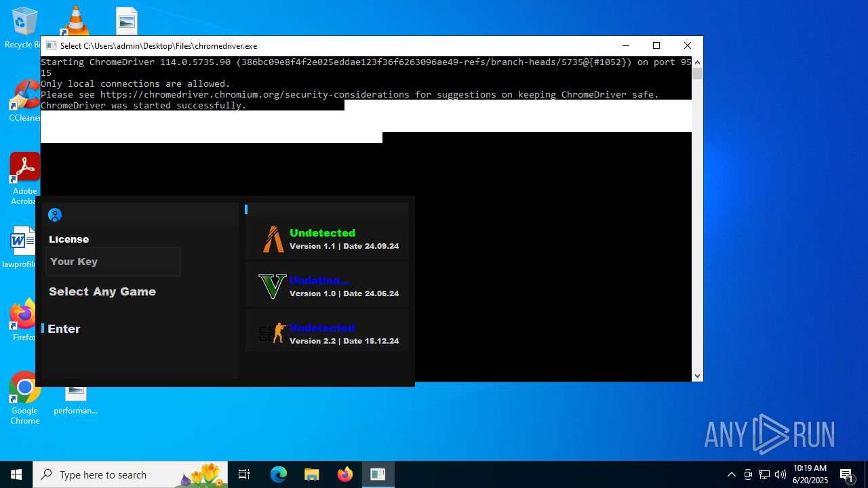Screen dimensions: 868x488
Task: Click 'Only local connections are allowed.' line
Action: (136, 83)
